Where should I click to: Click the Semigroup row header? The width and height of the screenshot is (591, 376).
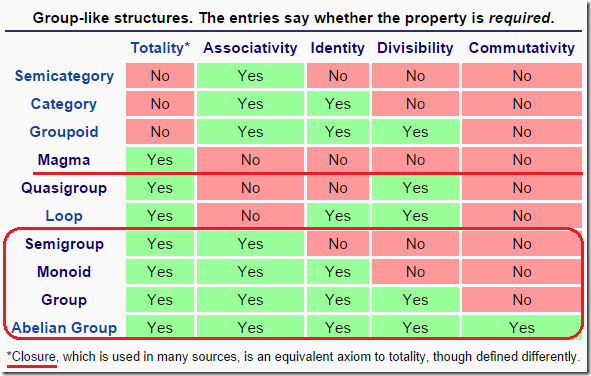pyautogui.click(x=64, y=244)
